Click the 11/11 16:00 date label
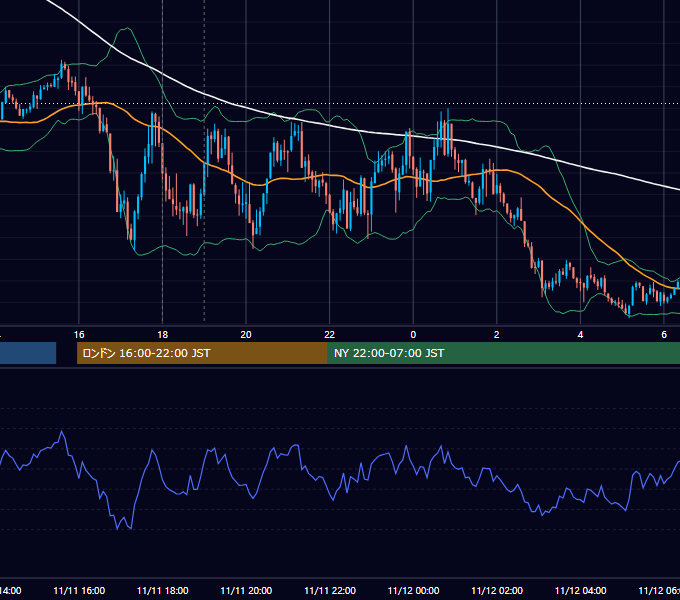The width and height of the screenshot is (680, 600). [79, 590]
